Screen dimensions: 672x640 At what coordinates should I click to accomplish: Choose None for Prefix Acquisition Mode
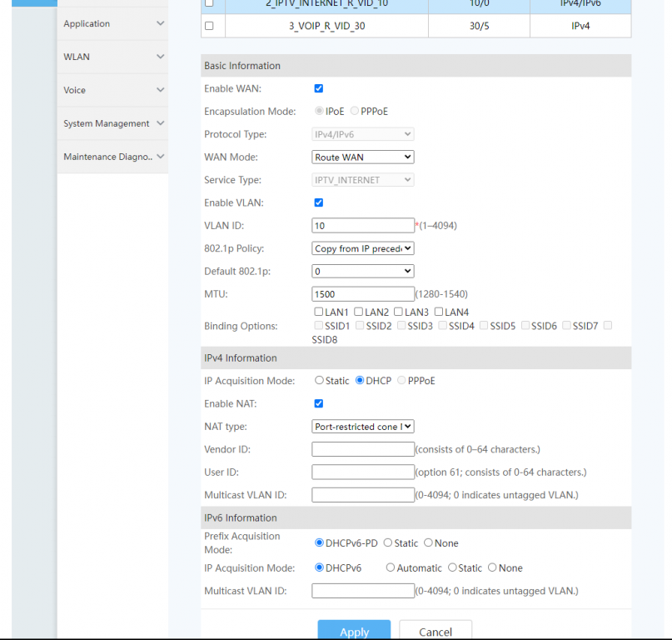[x=428, y=543]
